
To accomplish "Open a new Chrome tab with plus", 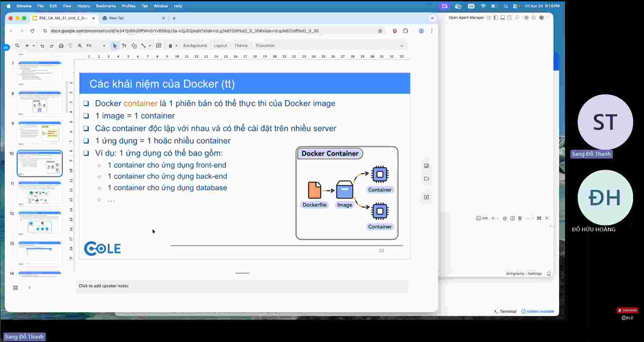I will tap(174, 18).
